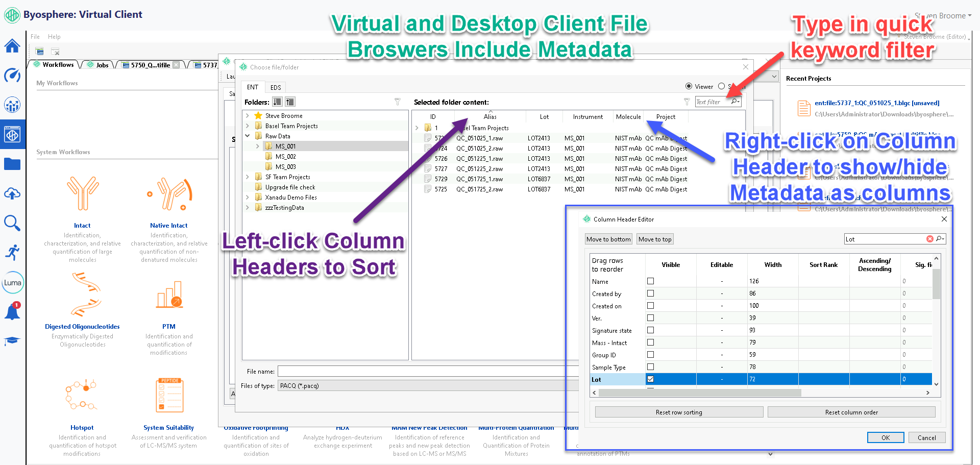Cancel the Column Header Editor dialog

point(927,437)
